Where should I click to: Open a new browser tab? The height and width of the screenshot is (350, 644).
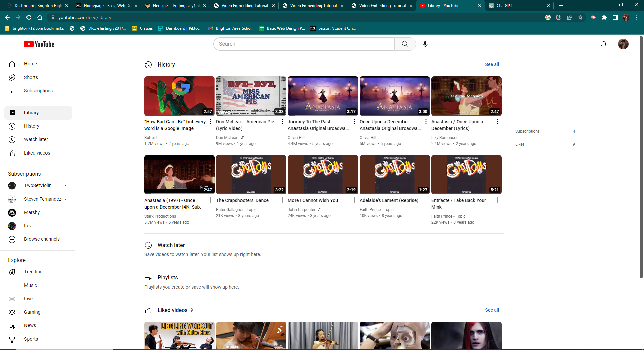tap(561, 6)
